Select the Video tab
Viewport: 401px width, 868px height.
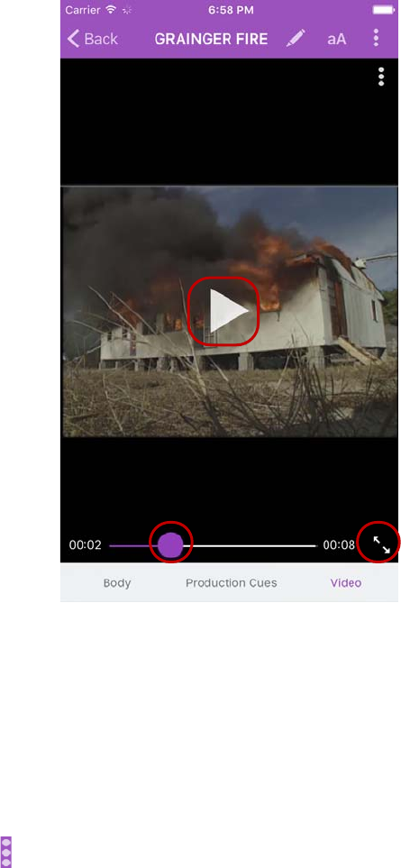(x=346, y=583)
